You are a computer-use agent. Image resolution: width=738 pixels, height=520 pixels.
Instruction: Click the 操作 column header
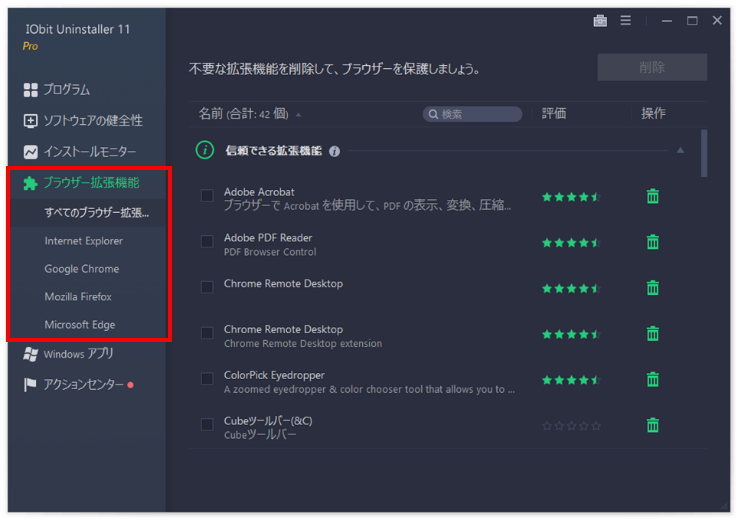coord(653,113)
